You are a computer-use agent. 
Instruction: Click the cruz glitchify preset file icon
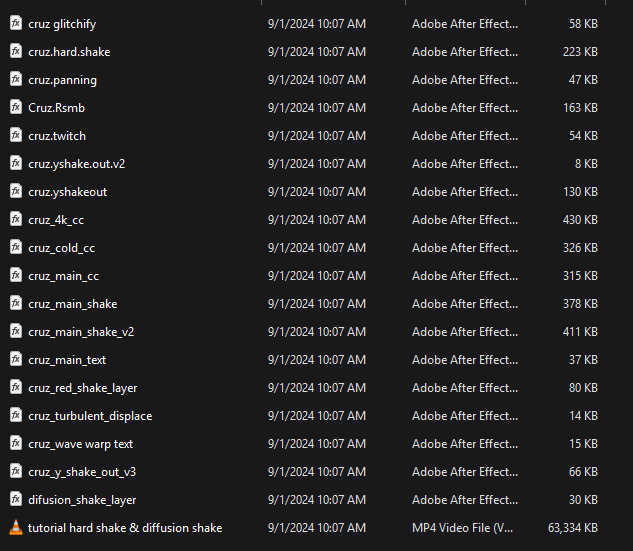[x=15, y=23]
